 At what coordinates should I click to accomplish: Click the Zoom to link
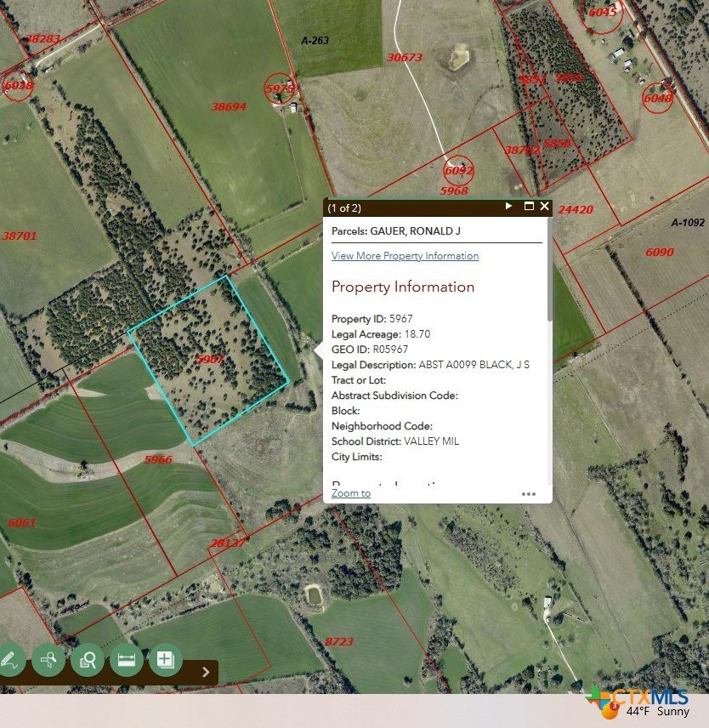click(350, 493)
